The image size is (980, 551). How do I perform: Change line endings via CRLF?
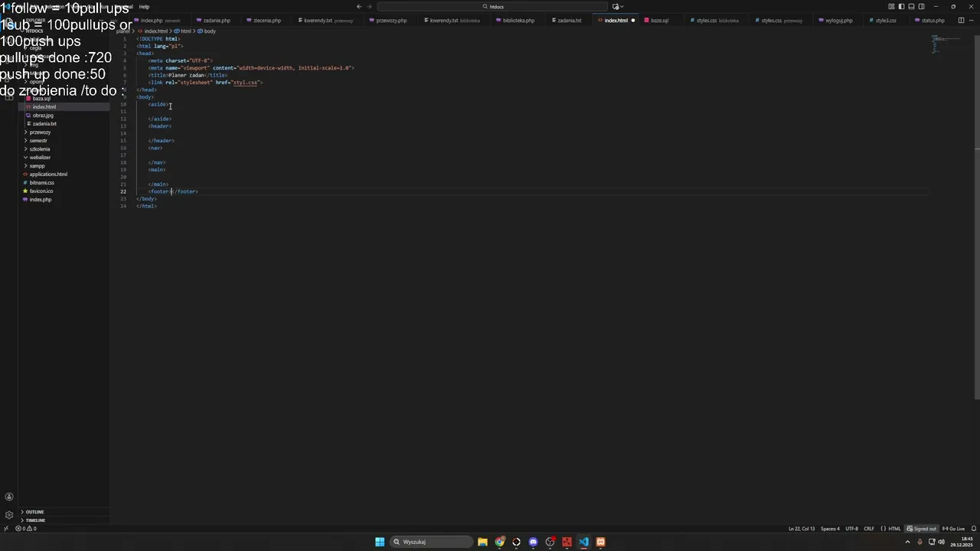(x=869, y=529)
